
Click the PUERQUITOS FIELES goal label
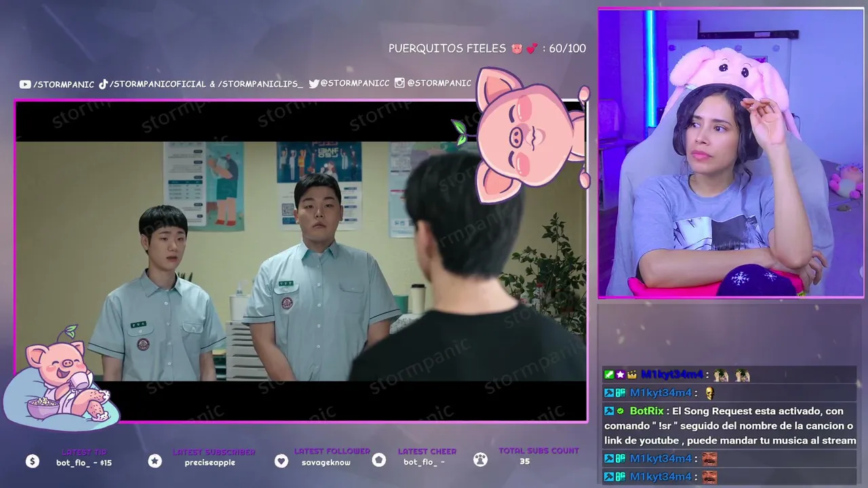coord(448,49)
